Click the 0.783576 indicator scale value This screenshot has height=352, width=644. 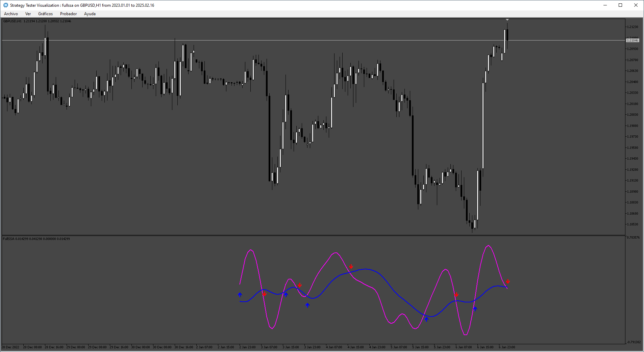634,238
